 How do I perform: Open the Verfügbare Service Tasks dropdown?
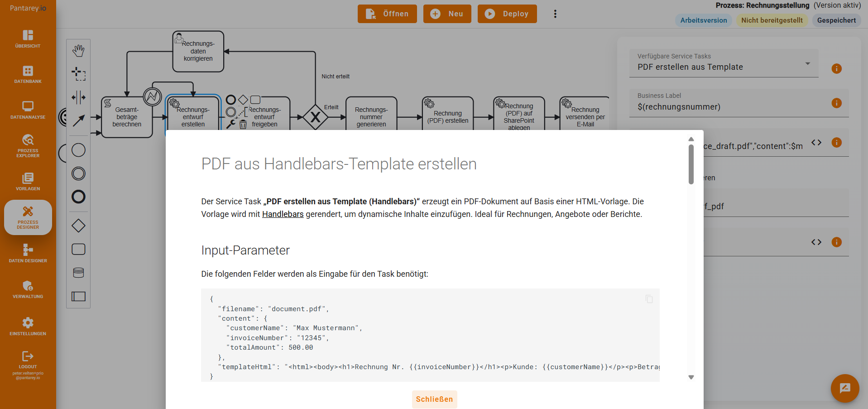pos(808,63)
